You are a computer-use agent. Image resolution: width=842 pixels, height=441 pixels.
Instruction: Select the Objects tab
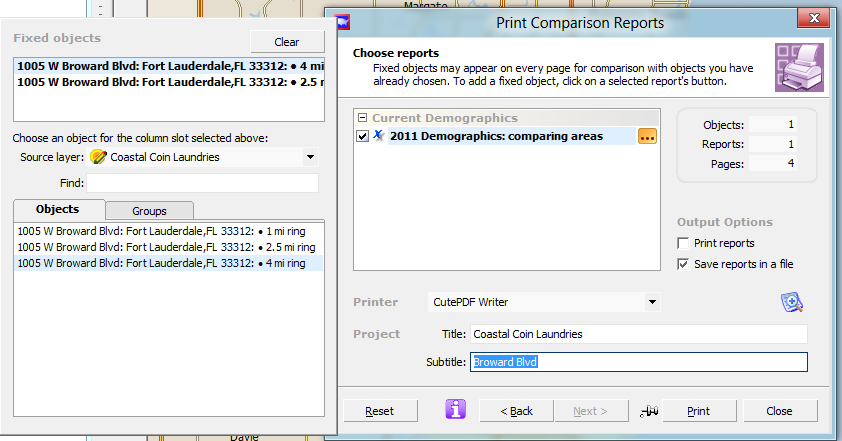point(57,210)
